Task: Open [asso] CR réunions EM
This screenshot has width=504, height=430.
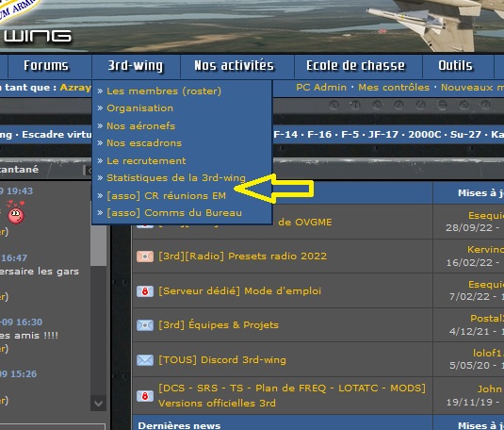Action: coord(166,196)
